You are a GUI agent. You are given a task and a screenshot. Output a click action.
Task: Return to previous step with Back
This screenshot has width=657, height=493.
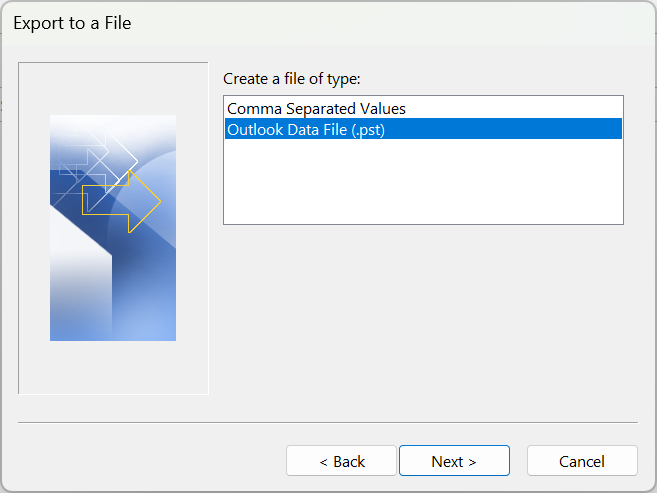[341, 461]
